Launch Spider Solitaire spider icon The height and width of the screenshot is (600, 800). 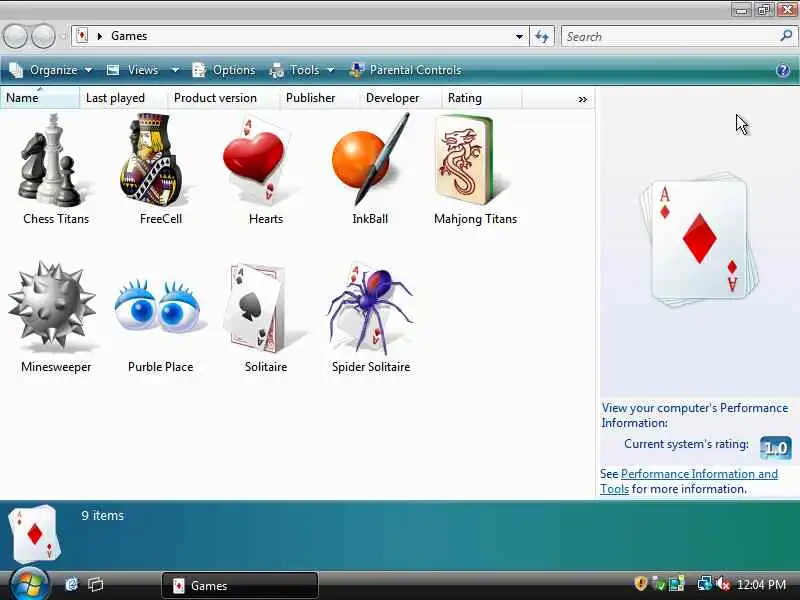click(x=370, y=308)
